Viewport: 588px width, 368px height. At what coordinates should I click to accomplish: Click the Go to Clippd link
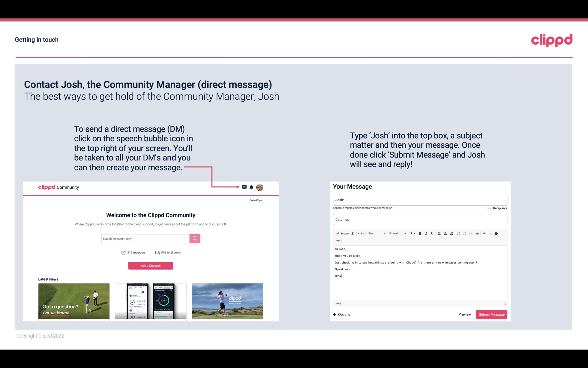click(256, 200)
